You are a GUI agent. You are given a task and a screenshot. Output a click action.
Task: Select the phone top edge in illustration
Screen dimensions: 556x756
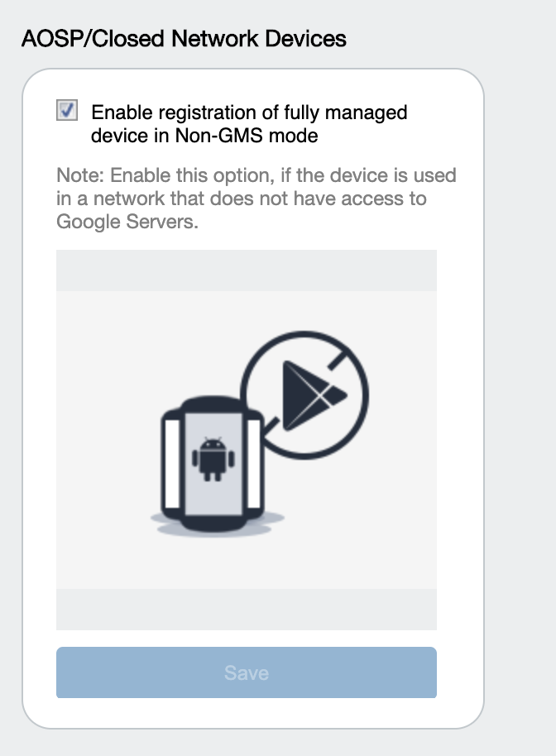(212, 404)
